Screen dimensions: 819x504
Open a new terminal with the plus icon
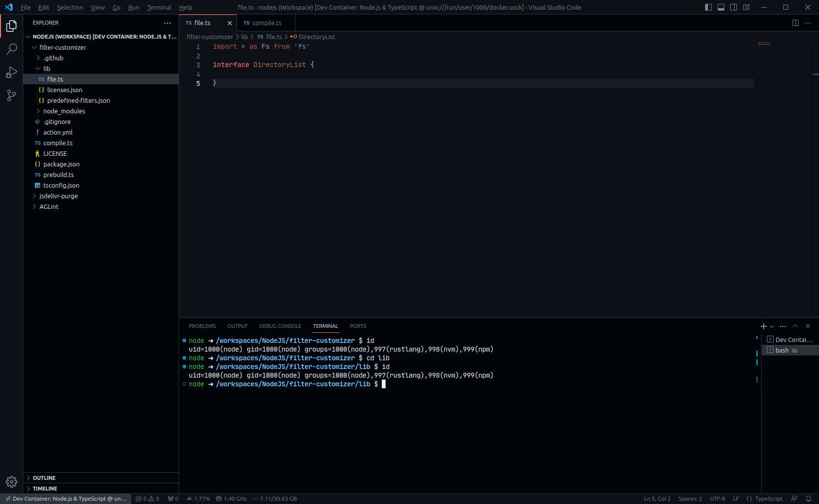coord(763,326)
